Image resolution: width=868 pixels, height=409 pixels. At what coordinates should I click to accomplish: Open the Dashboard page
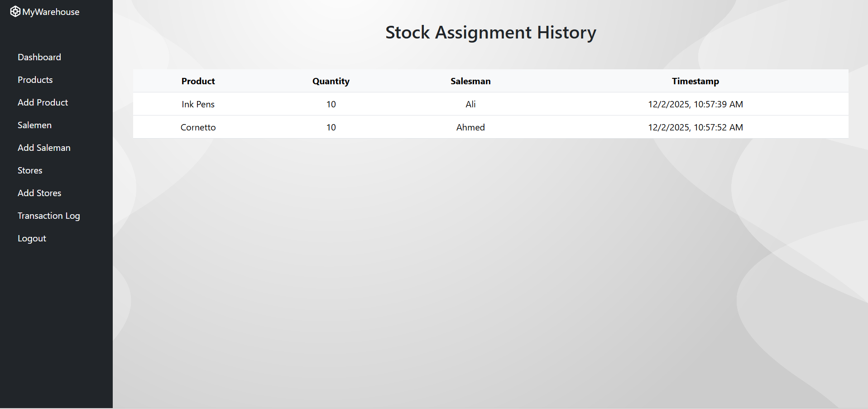(x=39, y=57)
